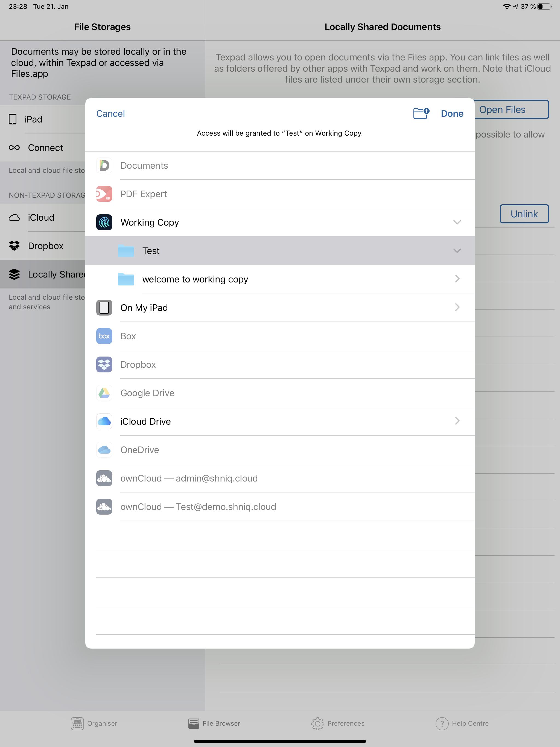
Task: Tap the ownCloud — Test@demo.shniq.cloud label
Action: click(x=198, y=507)
